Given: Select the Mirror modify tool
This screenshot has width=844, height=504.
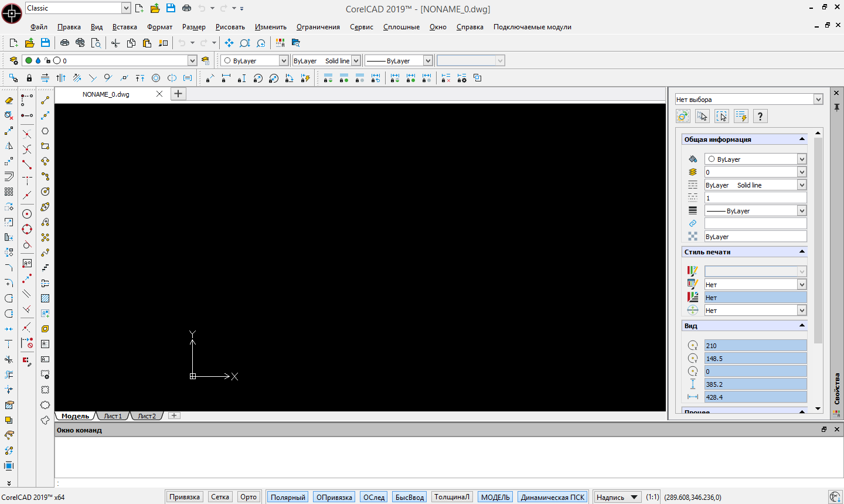Looking at the screenshot, I should pyautogui.click(x=9, y=146).
